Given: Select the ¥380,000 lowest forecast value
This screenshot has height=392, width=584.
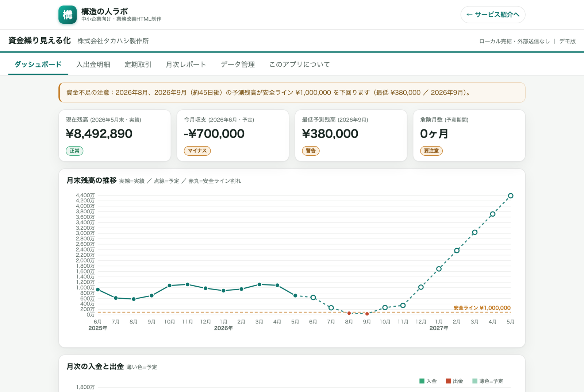Looking at the screenshot, I should tap(330, 133).
